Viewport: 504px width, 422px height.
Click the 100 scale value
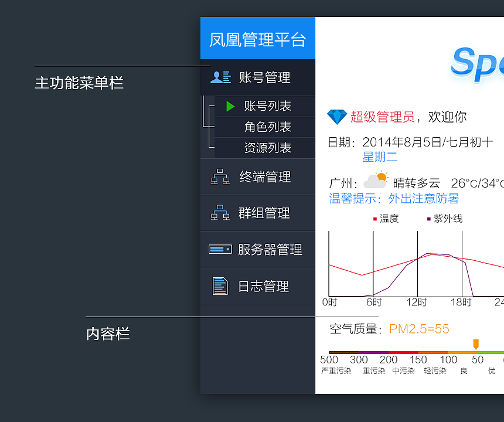coord(448,359)
